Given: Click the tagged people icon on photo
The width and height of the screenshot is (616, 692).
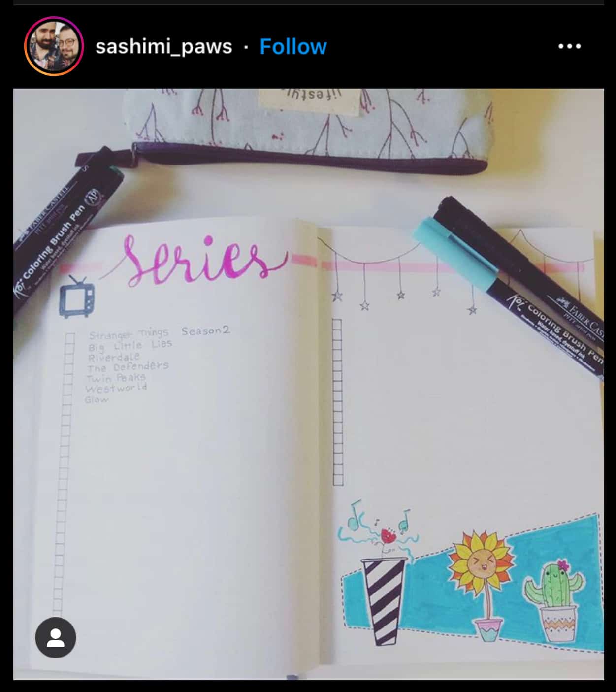Looking at the screenshot, I should [x=56, y=637].
